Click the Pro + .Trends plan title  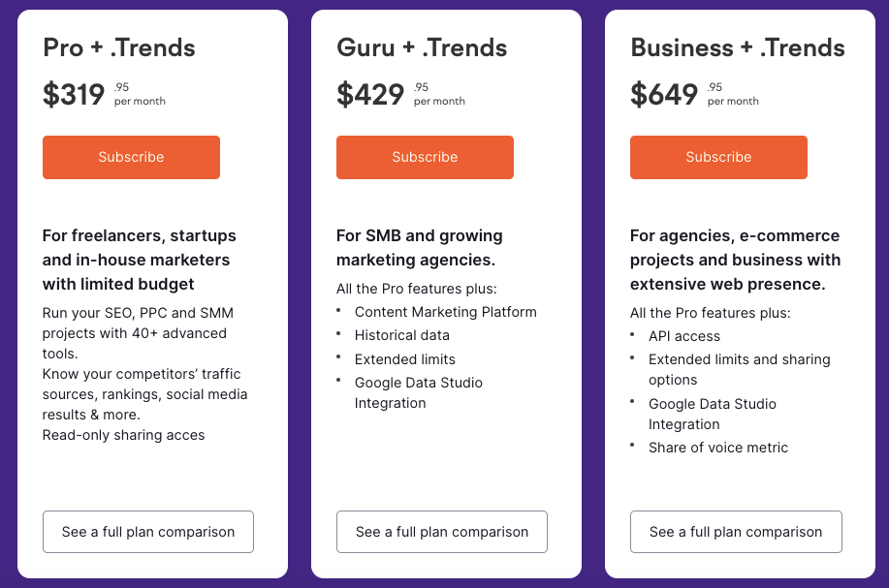click(x=119, y=47)
